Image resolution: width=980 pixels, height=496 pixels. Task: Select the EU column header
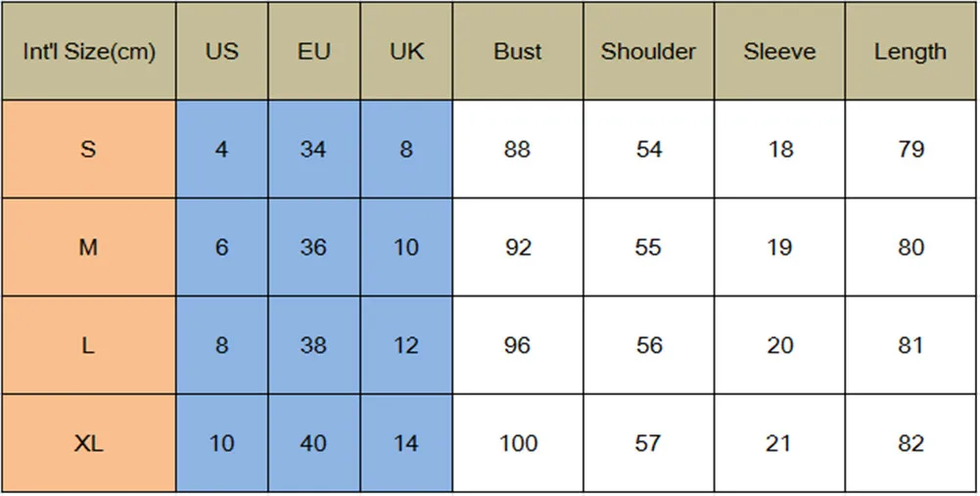313,51
